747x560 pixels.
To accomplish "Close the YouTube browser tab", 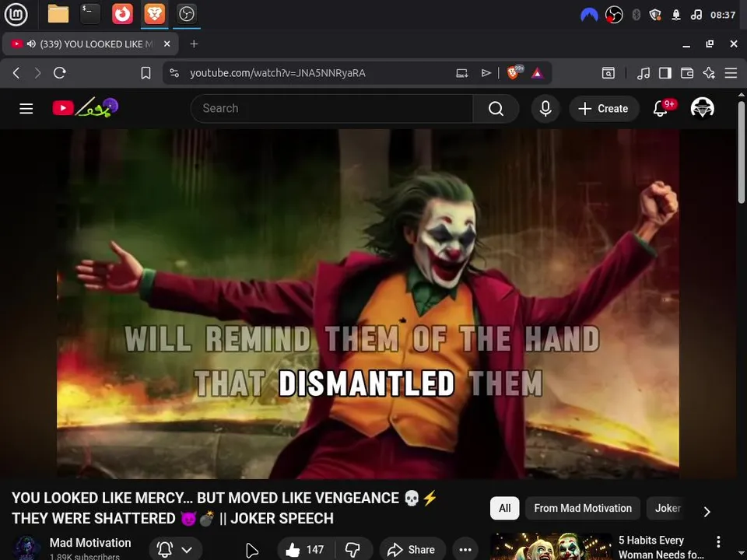I will click(x=167, y=44).
